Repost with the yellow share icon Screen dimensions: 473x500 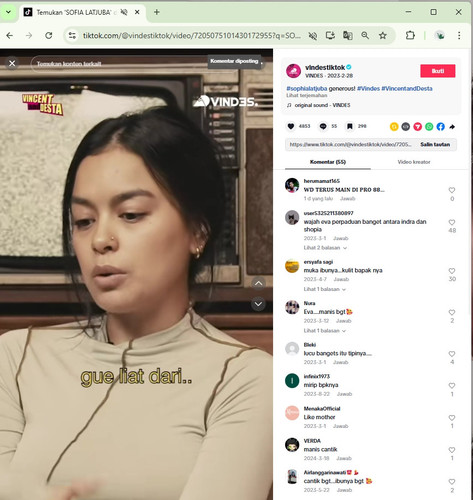394,127
